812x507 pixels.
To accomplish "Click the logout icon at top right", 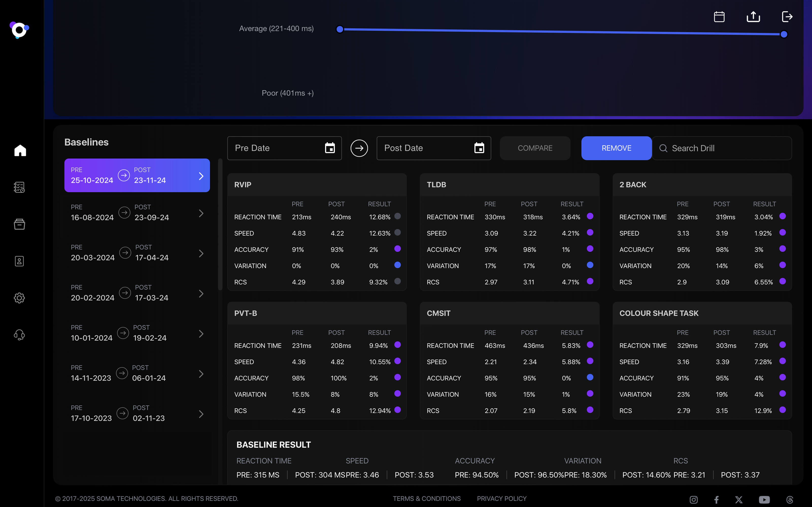I will coord(787,16).
